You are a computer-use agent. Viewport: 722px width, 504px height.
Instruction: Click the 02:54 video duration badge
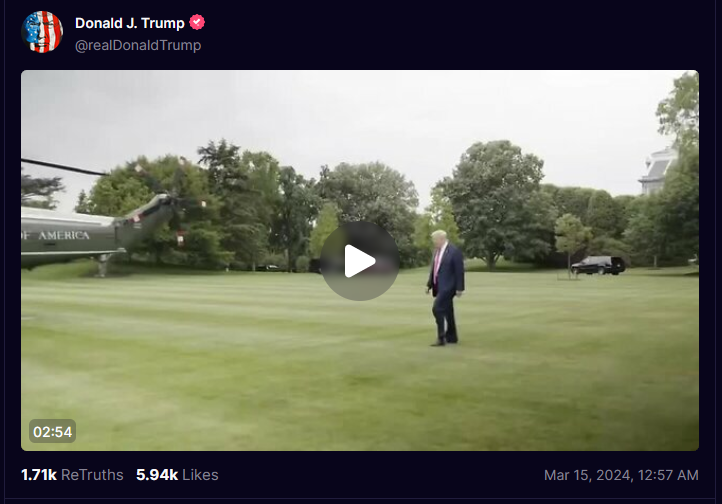[x=52, y=432]
